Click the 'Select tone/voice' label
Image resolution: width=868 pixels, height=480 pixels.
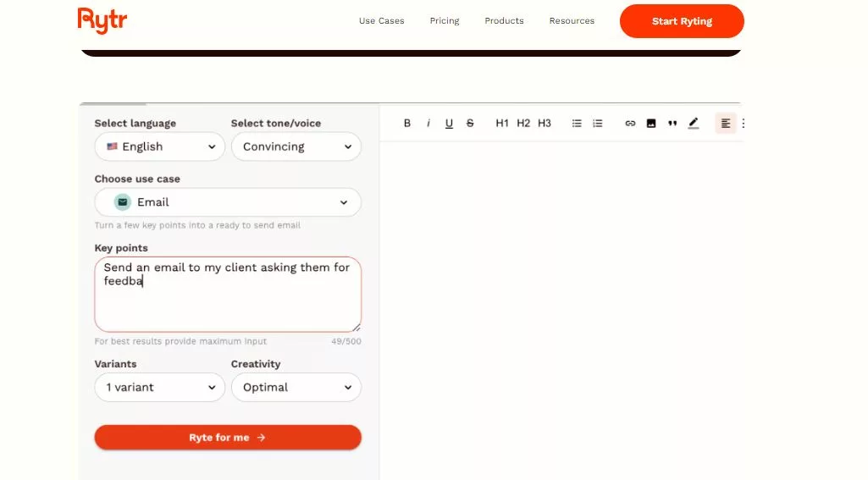[276, 124]
